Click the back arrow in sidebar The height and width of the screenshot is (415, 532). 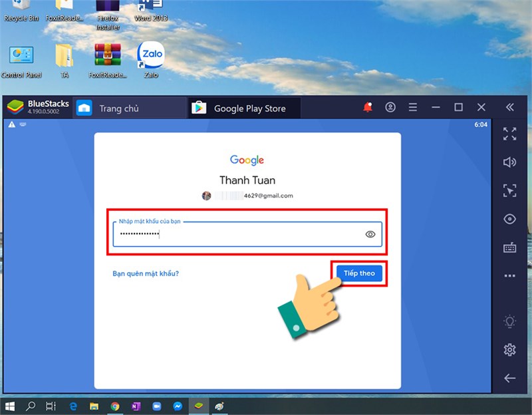point(509,378)
